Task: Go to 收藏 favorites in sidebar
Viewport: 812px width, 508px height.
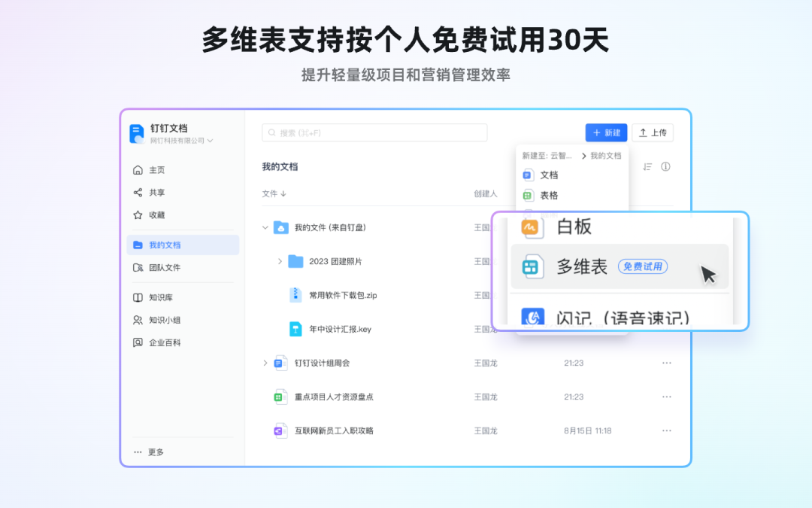Action: [156, 215]
